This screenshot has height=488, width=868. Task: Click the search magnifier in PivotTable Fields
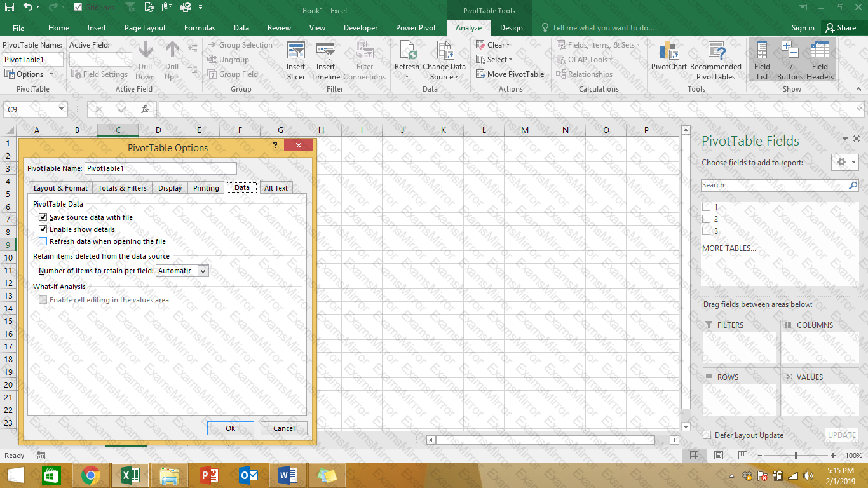coord(853,185)
